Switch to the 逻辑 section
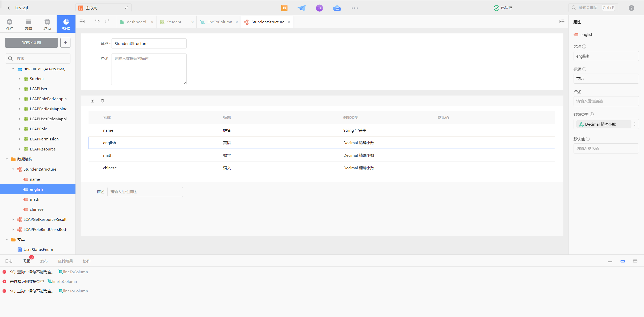This screenshot has width=644, height=317. 47,24
